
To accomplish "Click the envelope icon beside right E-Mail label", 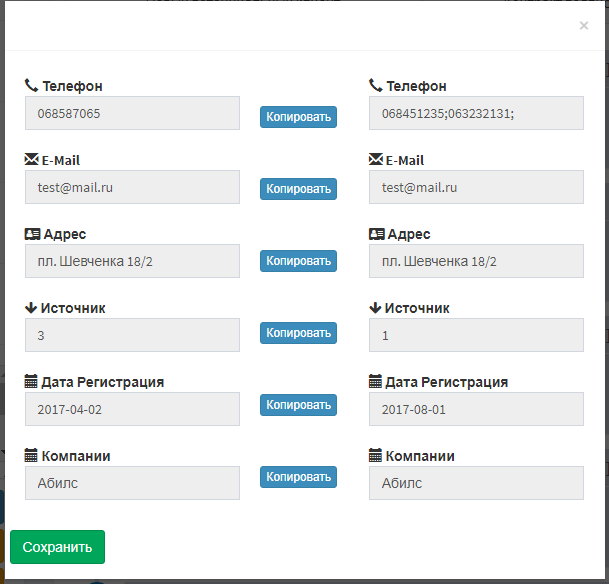I will point(376,160).
